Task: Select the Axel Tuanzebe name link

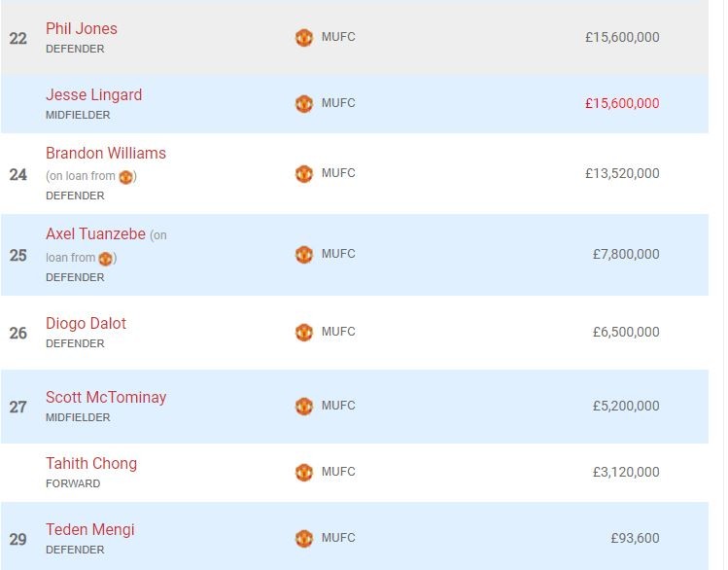Action: click(95, 234)
